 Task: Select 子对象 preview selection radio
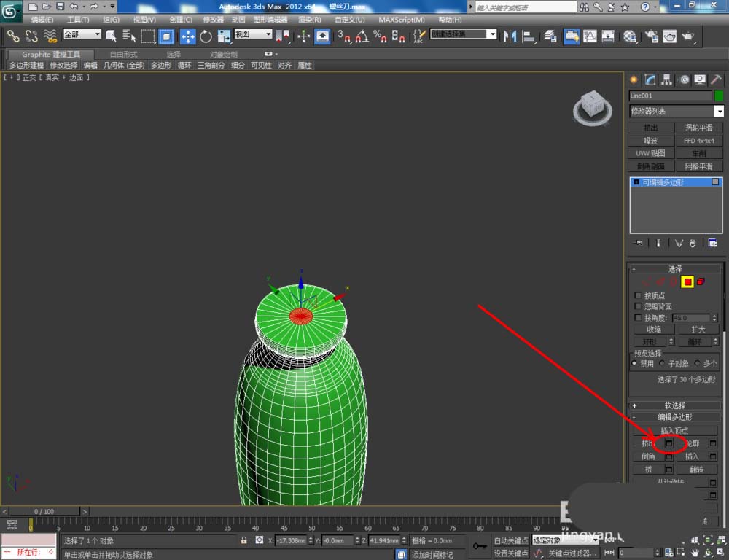pos(662,363)
